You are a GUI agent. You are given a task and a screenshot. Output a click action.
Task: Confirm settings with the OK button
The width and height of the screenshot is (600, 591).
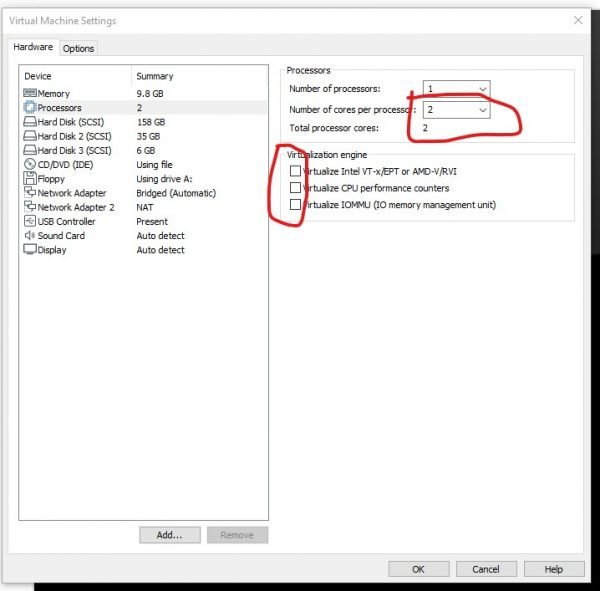pyautogui.click(x=419, y=569)
